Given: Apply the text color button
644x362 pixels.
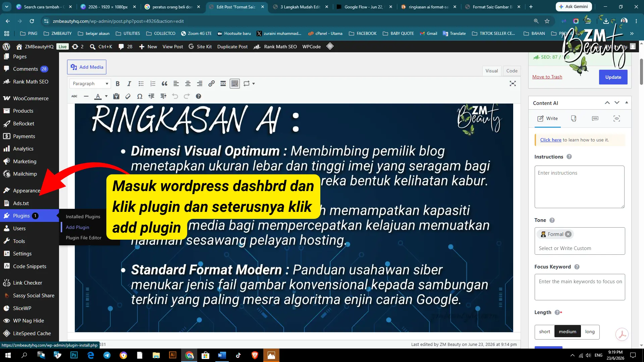Looking at the screenshot, I should point(98,97).
